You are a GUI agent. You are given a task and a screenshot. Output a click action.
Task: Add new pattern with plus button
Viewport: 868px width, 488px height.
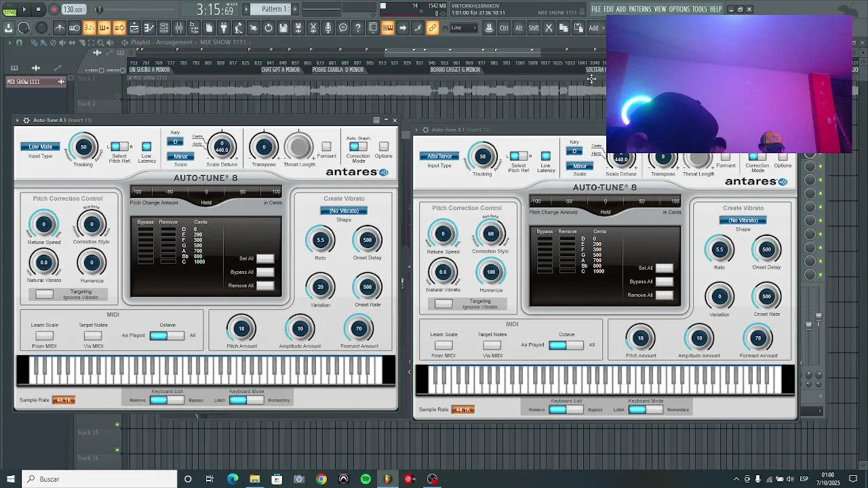coord(294,9)
